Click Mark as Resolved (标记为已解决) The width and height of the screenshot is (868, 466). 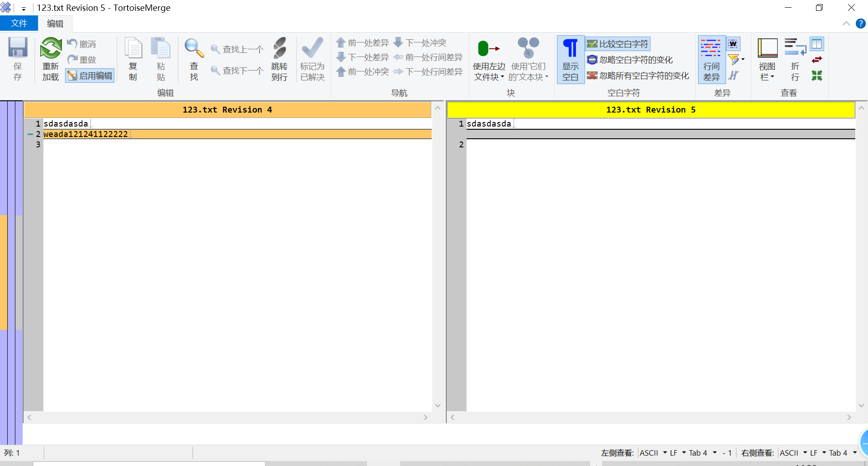pyautogui.click(x=312, y=59)
